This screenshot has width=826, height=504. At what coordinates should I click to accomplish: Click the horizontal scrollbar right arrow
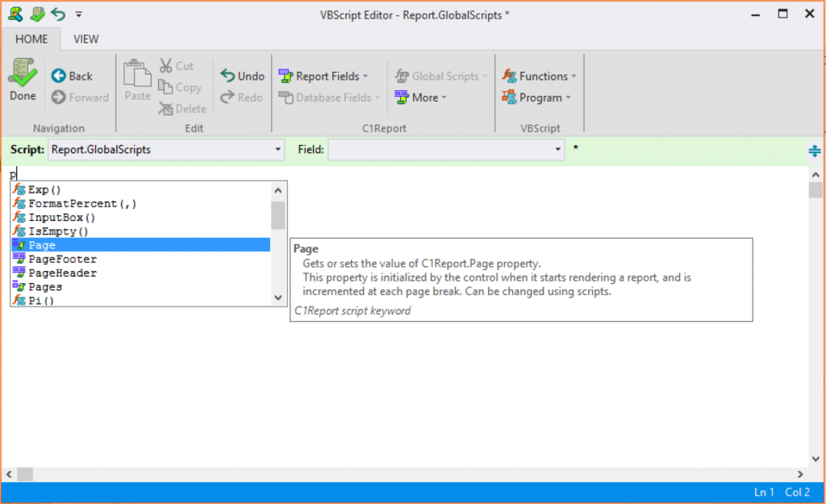point(800,474)
